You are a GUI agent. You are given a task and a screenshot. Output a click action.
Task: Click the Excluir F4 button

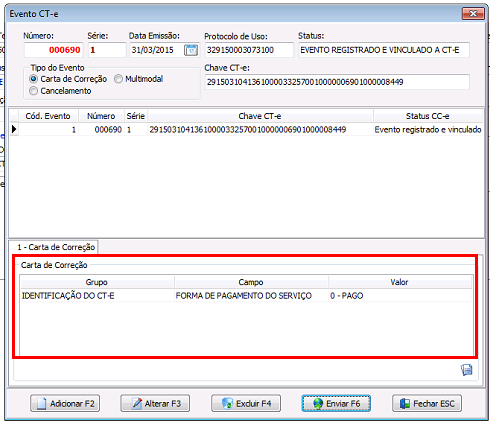pyautogui.click(x=246, y=403)
